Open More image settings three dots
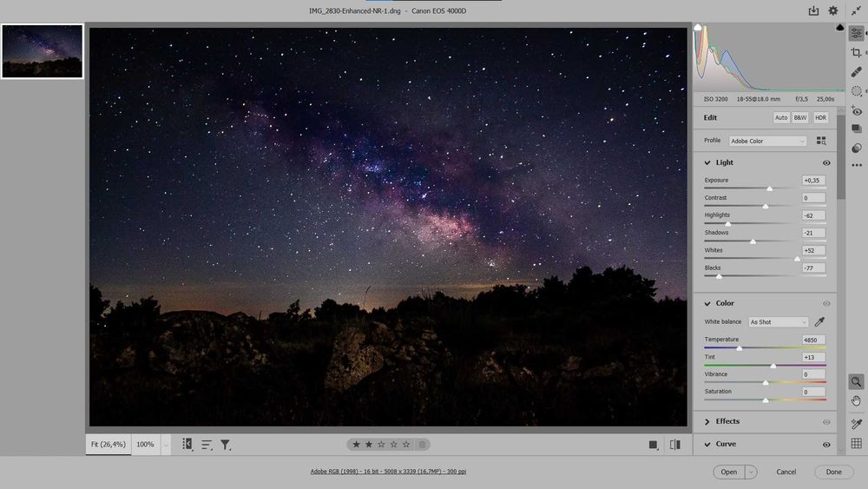The image size is (868, 489). (x=857, y=165)
